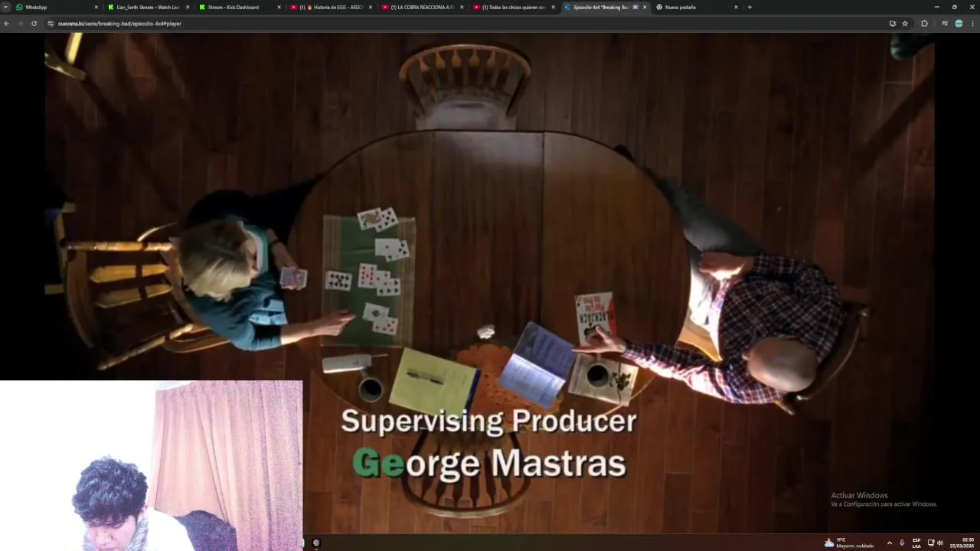Image resolution: width=980 pixels, height=551 pixels.
Task: Go back to the previous page
Action: coord(7,24)
